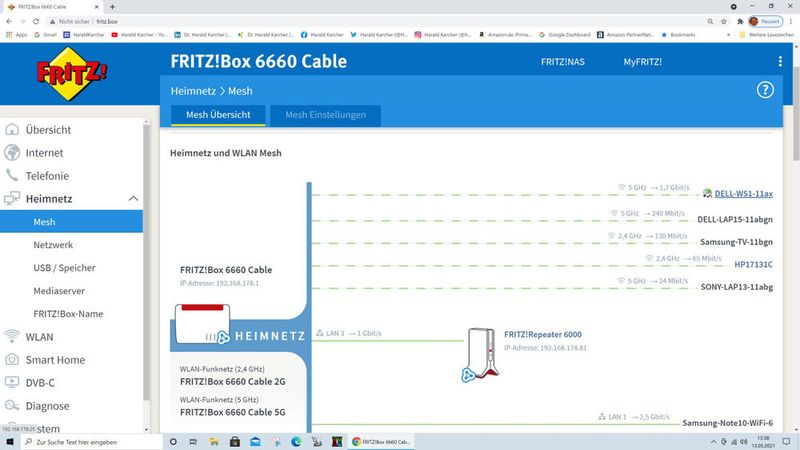This screenshot has width=800, height=450.
Task: Click the sidebar scrollbar
Action: click(146, 260)
